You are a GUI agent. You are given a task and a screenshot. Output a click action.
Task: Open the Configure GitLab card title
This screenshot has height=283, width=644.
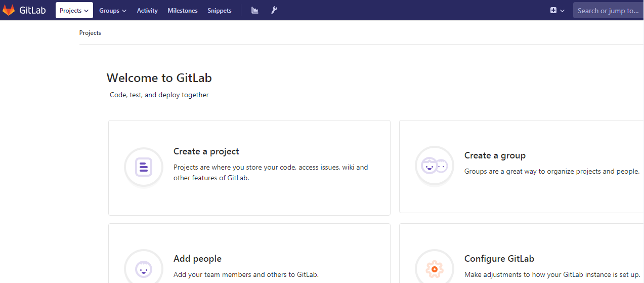[x=499, y=259]
